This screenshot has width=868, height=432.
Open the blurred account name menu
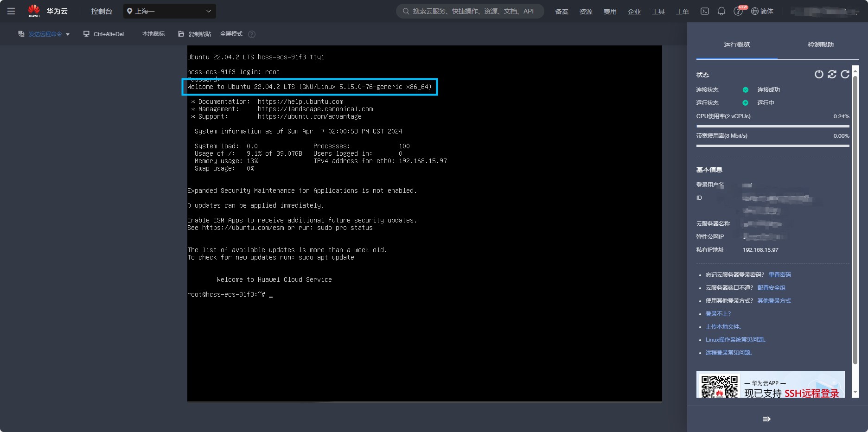point(824,11)
